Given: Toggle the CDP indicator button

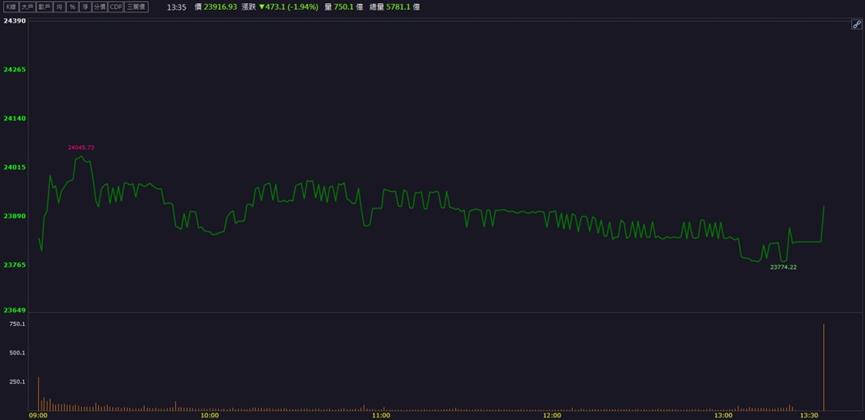Looking at the screenshot, I should (x=116, y=7).
